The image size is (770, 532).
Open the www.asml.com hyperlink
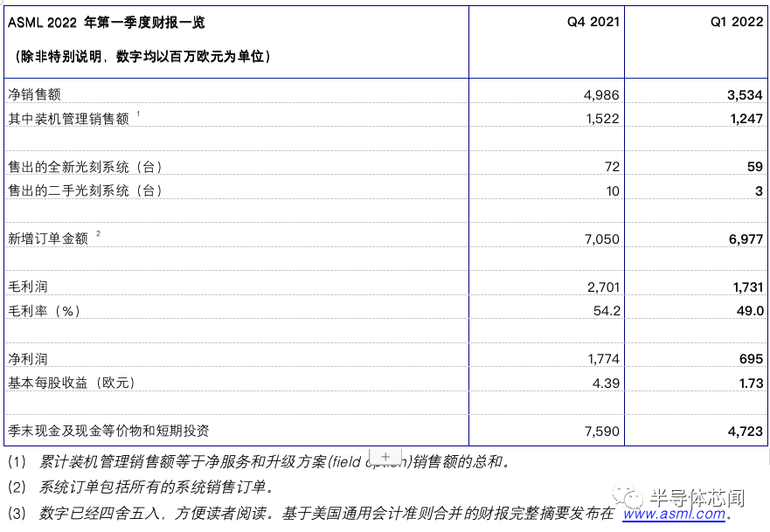674,514
